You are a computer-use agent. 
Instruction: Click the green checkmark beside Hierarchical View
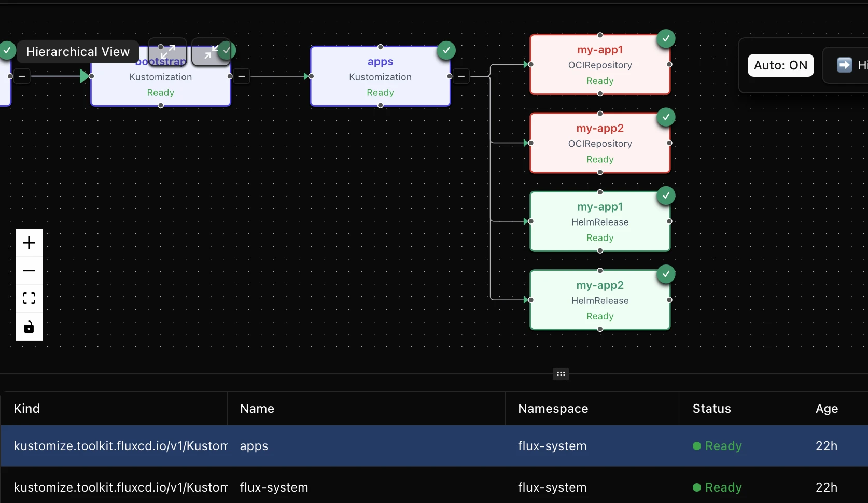coord(7,51)
